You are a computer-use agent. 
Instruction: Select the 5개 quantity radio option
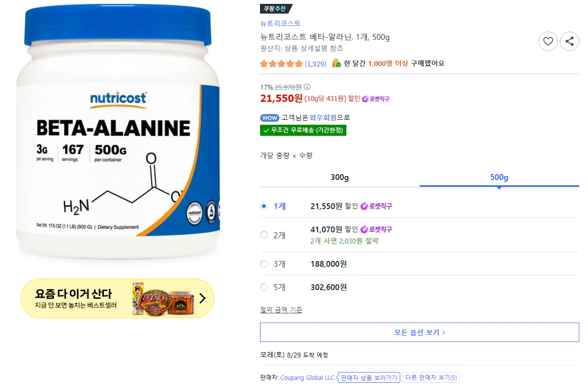[264, 287]
